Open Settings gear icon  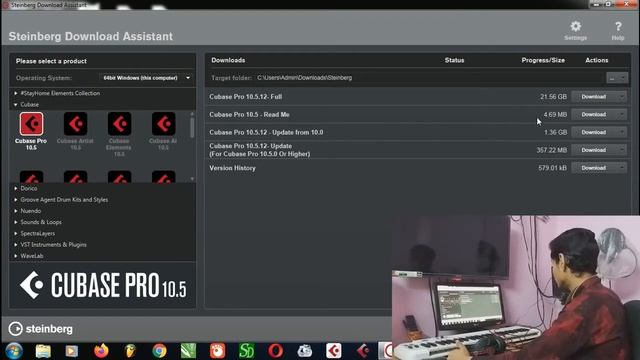tap(576, 27)
